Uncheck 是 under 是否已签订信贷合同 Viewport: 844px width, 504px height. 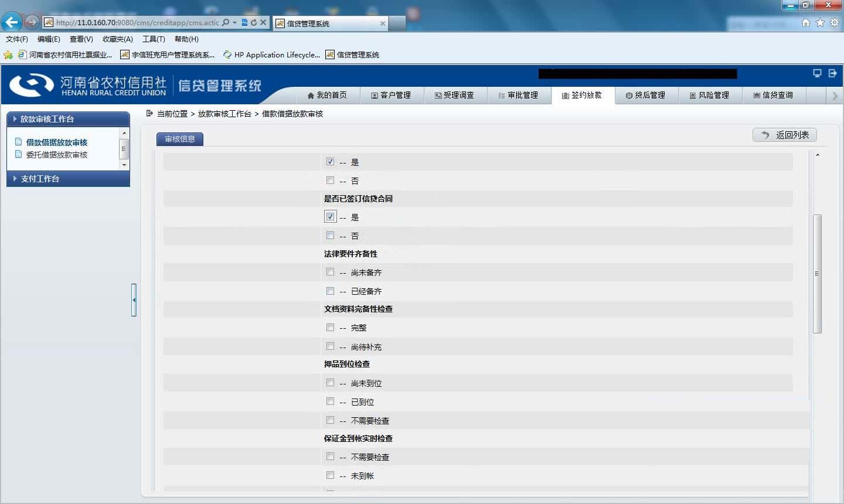click(330, 217)
